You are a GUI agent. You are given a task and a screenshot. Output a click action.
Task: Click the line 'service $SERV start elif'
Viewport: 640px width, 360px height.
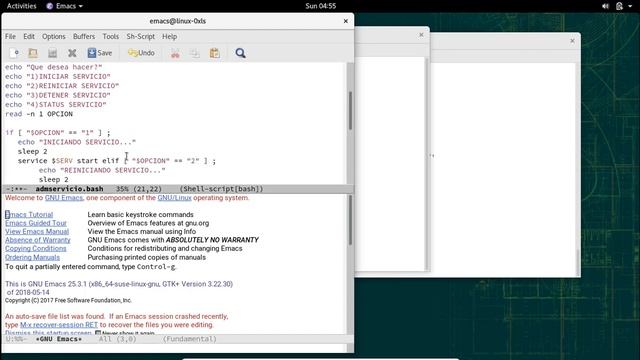click(68, 161)
